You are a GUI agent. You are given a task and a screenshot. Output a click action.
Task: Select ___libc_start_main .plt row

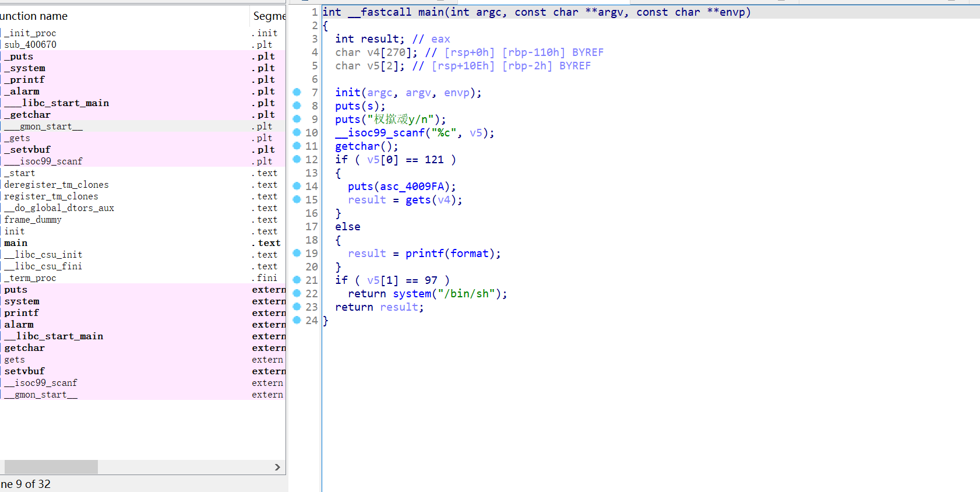click(x=143, y=103)
